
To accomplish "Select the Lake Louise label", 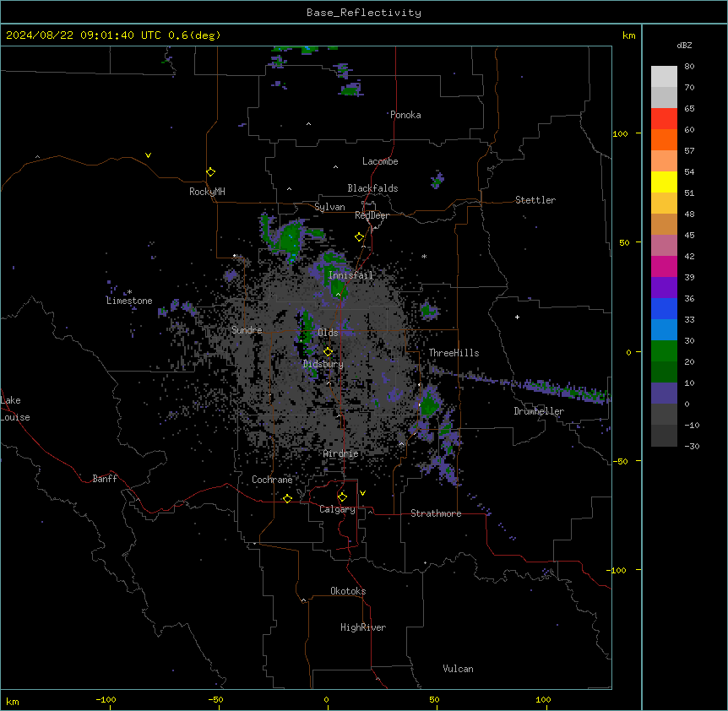I will (x=15, y=409).
